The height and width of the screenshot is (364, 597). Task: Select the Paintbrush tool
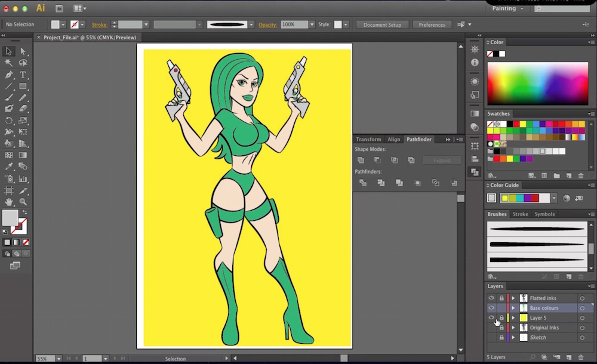[x=9, y=97]
